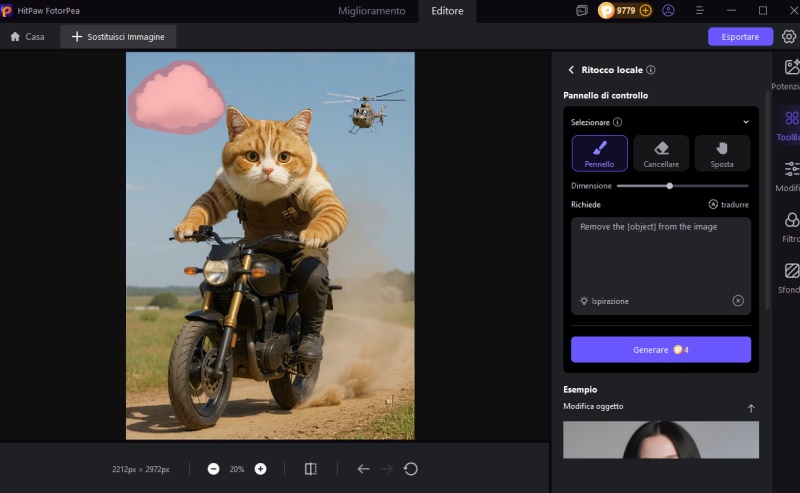Click Sostituisci Immagine button
The width and height of the screenshot is (800, 493).
click(118, 37)
